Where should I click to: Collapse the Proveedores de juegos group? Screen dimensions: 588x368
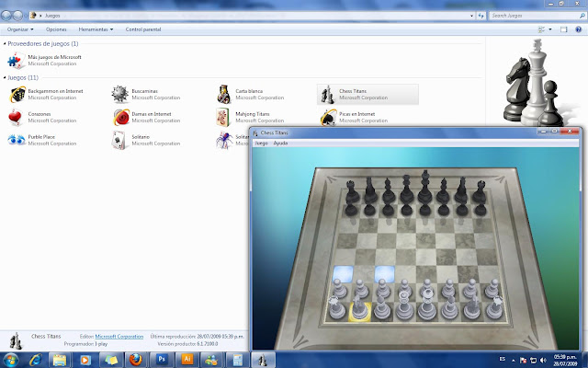pyautogui.click(x=5, y=43)
